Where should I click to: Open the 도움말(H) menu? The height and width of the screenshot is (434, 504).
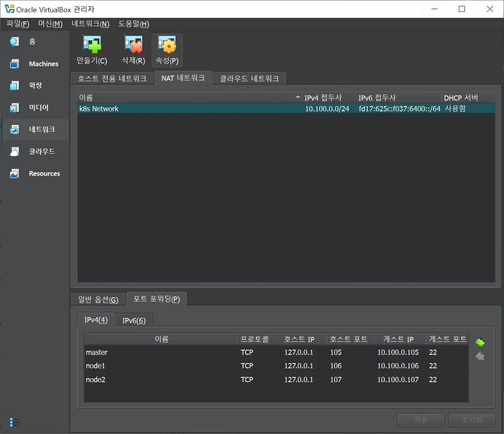point(134,24)
